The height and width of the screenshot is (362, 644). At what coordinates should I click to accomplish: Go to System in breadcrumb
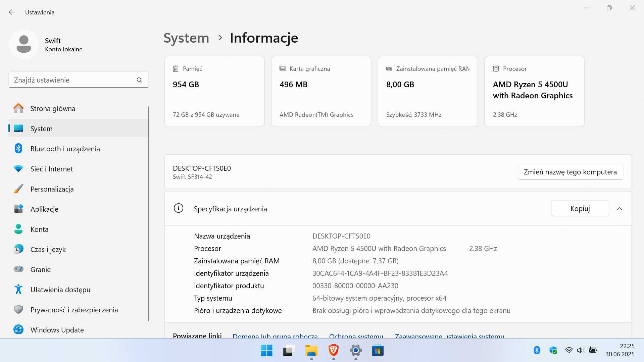[186, 38]
